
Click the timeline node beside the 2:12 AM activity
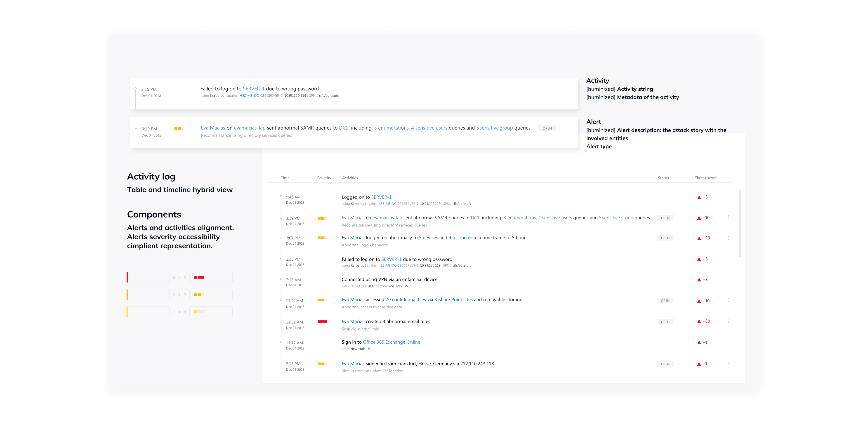[x=281, y=279]
